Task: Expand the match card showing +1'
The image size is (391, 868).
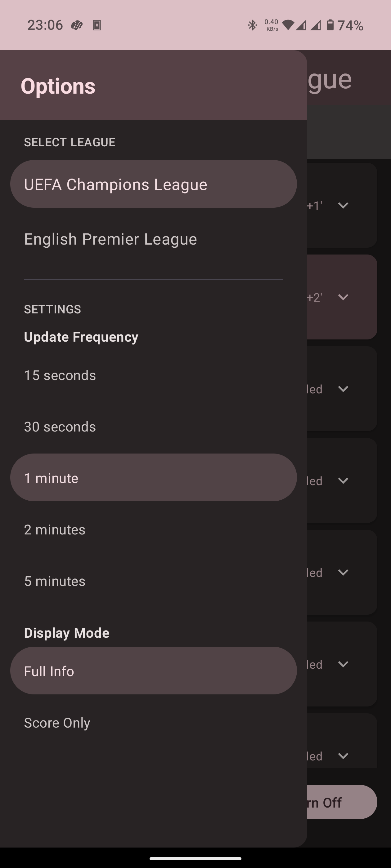Action: [343, 205]
